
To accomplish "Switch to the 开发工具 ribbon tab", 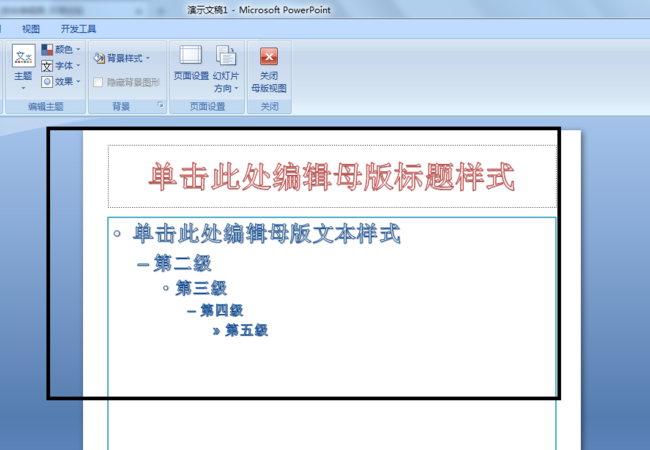I will point(78,29).
